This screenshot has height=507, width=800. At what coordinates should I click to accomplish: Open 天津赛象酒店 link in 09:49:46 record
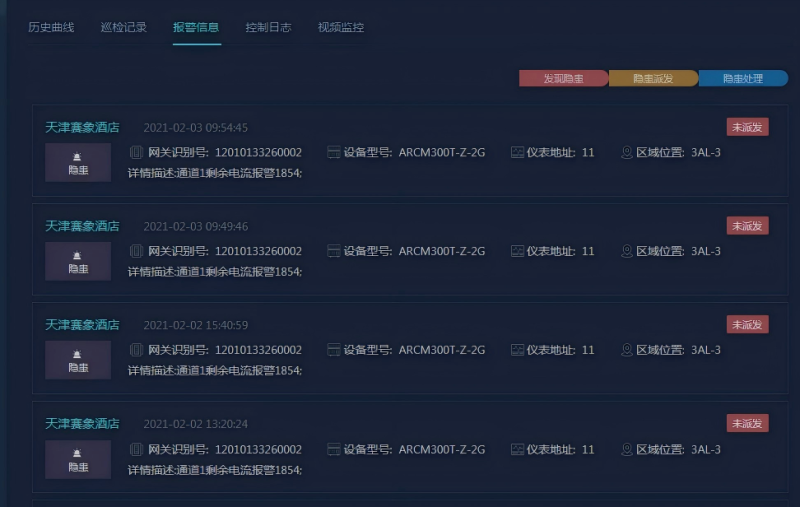pyautogui.click(x=82, y=226)
